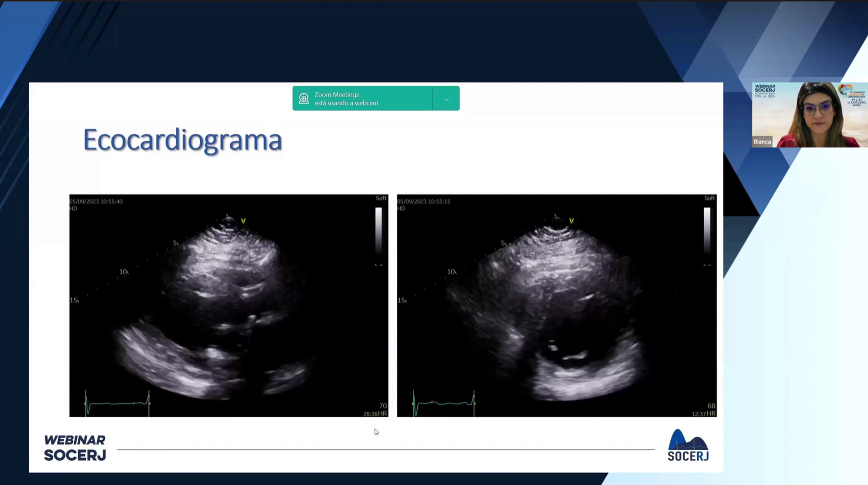Expand the chevron on the Zoom Meetings notification
Screen dimensions: 868x485
click(446, 98)
